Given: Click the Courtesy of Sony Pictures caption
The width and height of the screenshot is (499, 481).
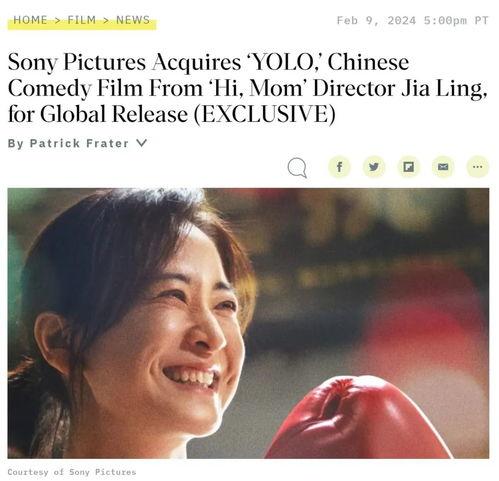Looking at the screenshot, I should coord(72,472).
